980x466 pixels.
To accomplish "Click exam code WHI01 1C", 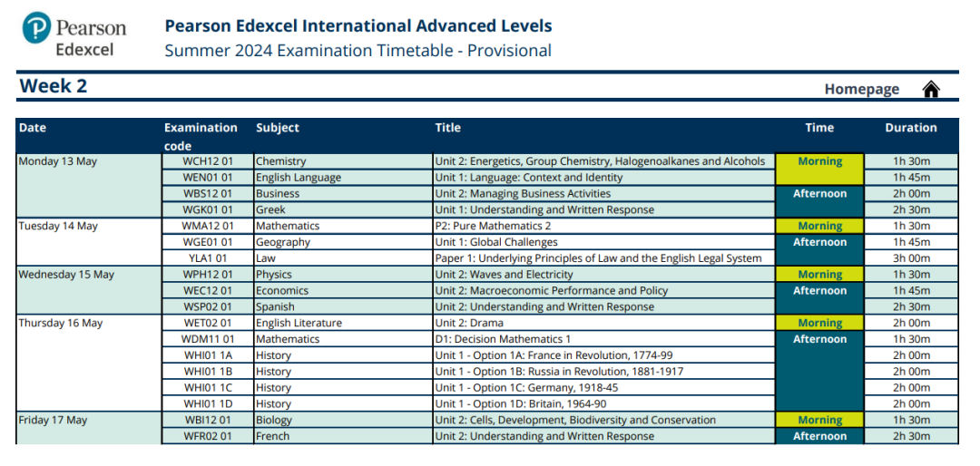I will [x=207, y=388].
